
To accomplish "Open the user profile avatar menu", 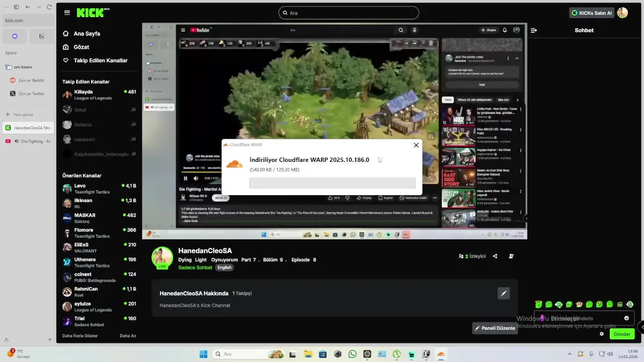I will click(x=622, y=13).
